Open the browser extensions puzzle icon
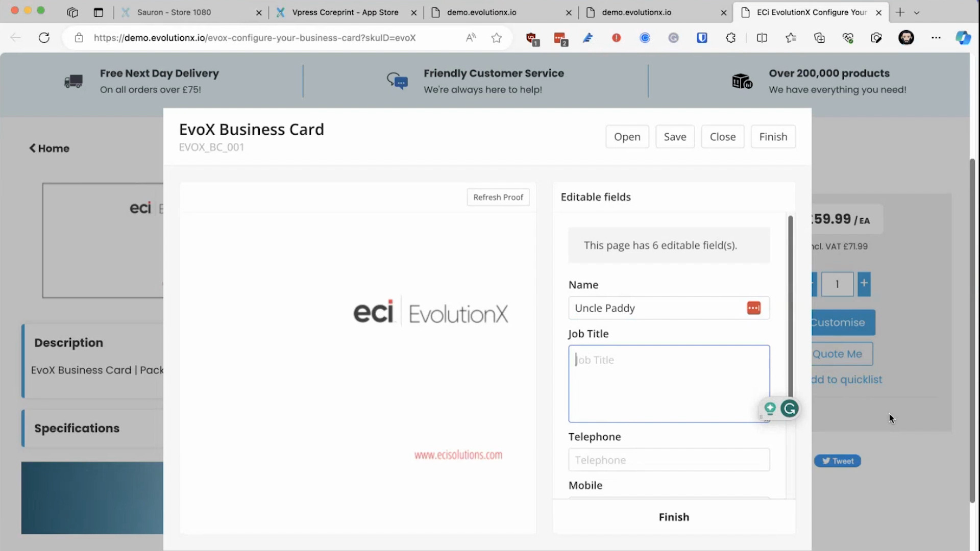980x551 pixels. pos(730,38)
